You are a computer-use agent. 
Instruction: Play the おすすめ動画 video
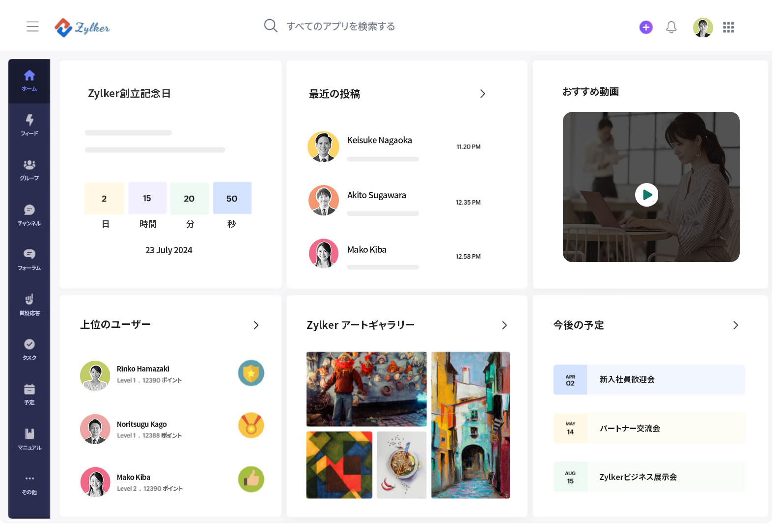(647, 195)
